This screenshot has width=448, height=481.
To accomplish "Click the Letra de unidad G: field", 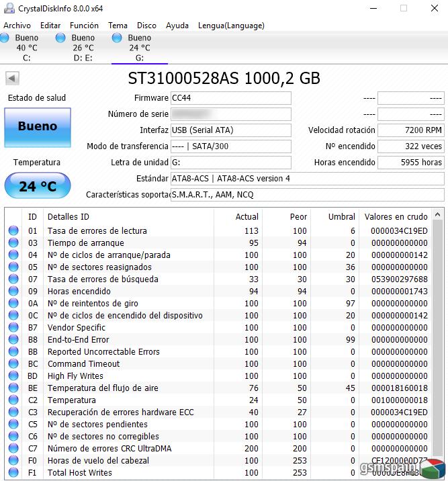I will point(231,163).
